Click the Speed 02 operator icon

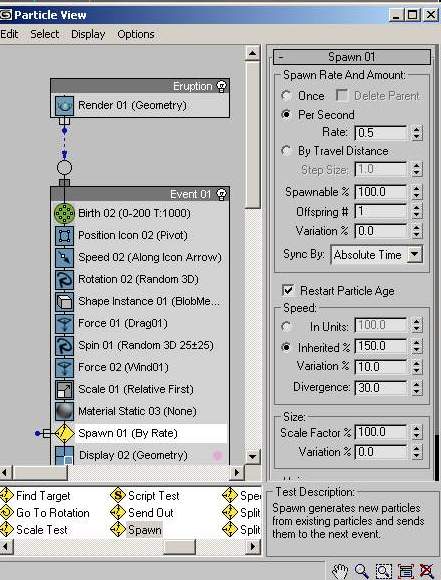[64, 257]
